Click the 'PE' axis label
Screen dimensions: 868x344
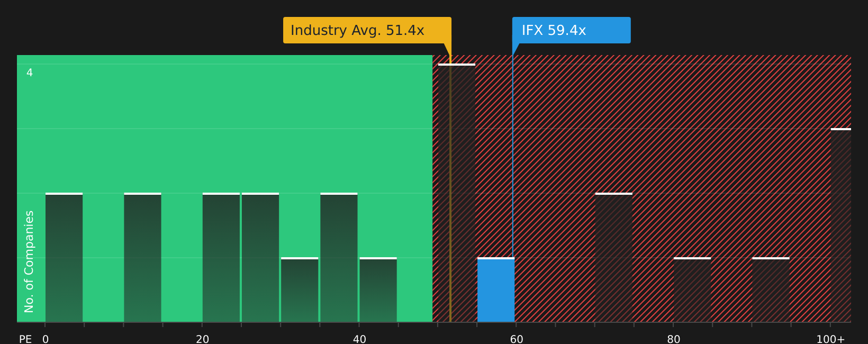(25, 339)
